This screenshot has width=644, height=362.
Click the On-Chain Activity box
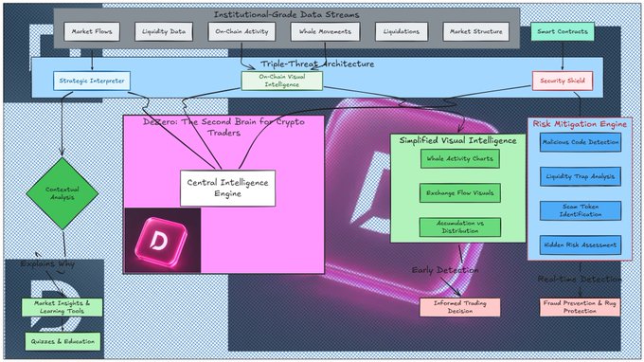[241, 31]
